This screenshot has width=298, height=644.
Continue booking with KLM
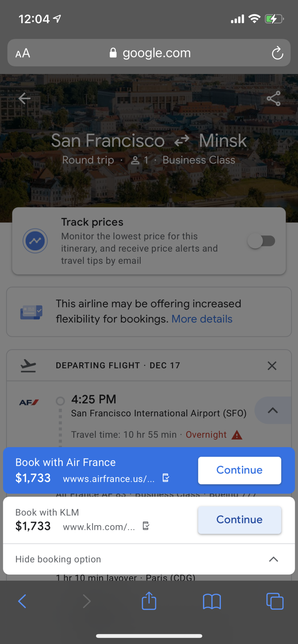[240, 520]
